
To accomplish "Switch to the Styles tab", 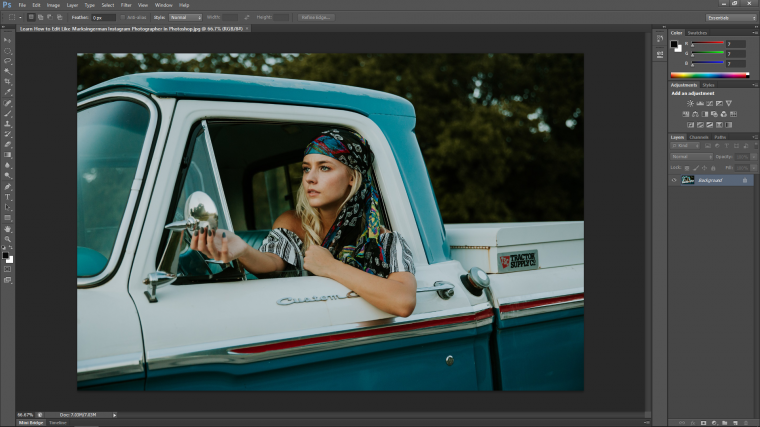I will click(x=709, y=85).
